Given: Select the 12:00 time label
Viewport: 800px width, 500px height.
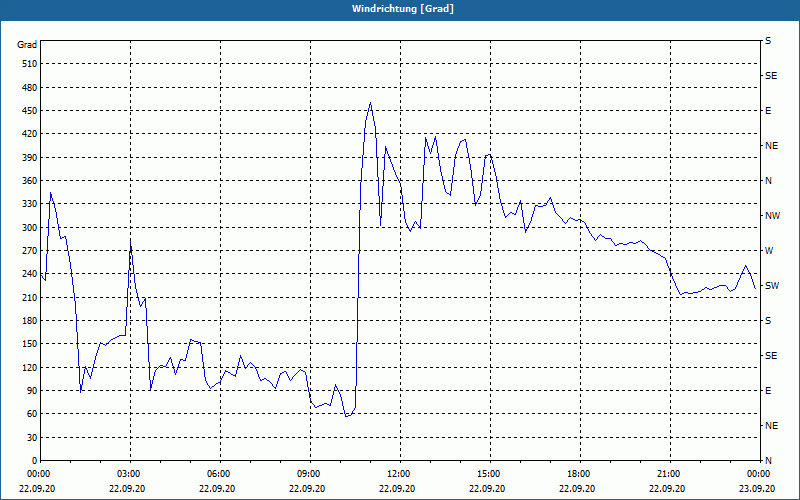Looking at the screenshot, I should (397, 474).
